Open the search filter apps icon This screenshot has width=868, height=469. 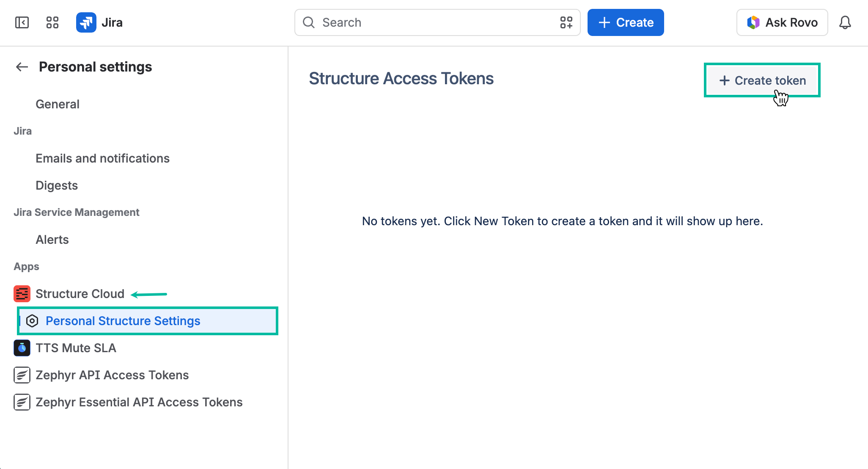point(566,22)
